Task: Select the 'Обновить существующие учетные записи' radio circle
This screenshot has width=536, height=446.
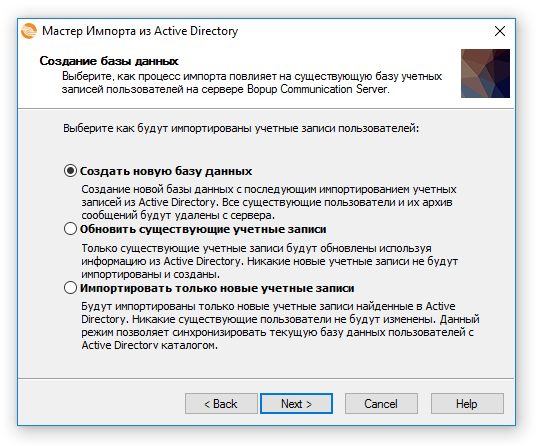Action: (x=70, y=229)
